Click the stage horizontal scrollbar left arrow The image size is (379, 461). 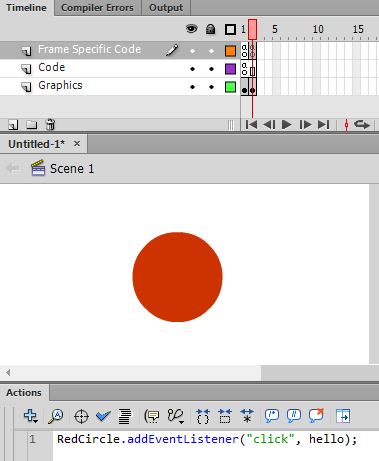[8, 372]
